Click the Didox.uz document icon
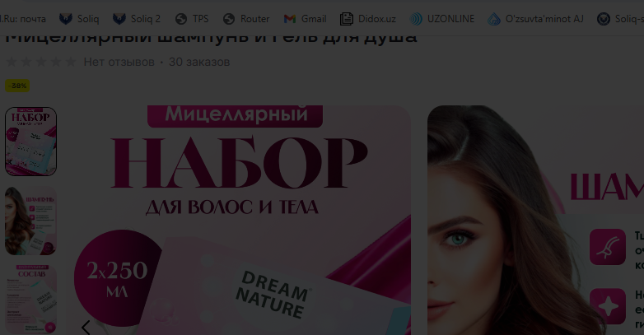The height and width of the screenshot is (335, 644). (x=346, y=19)
